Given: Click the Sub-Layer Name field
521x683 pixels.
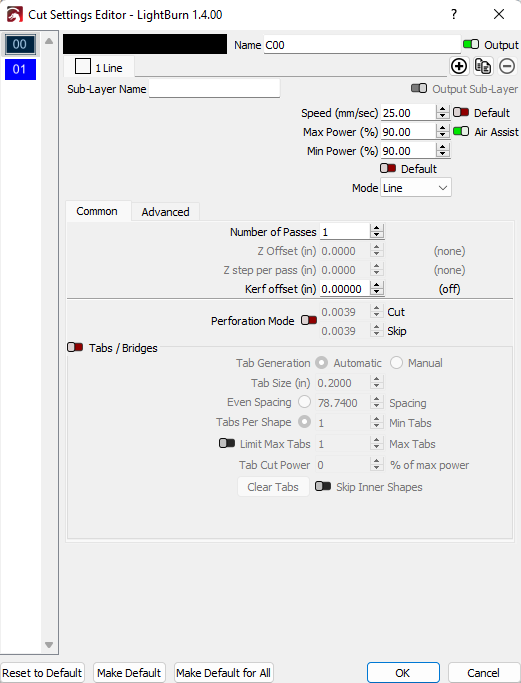Looking at the screenshot, I should pyautogui.click(x=214, y=88).
